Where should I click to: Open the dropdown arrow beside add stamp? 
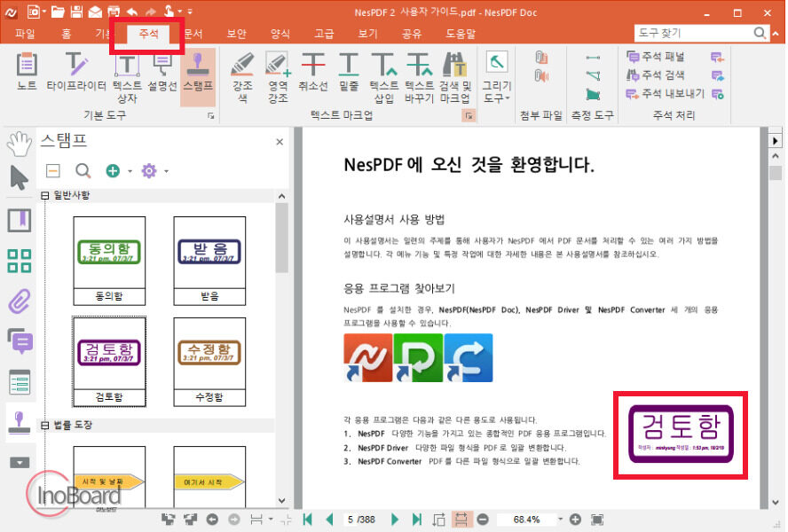[130, 171]
